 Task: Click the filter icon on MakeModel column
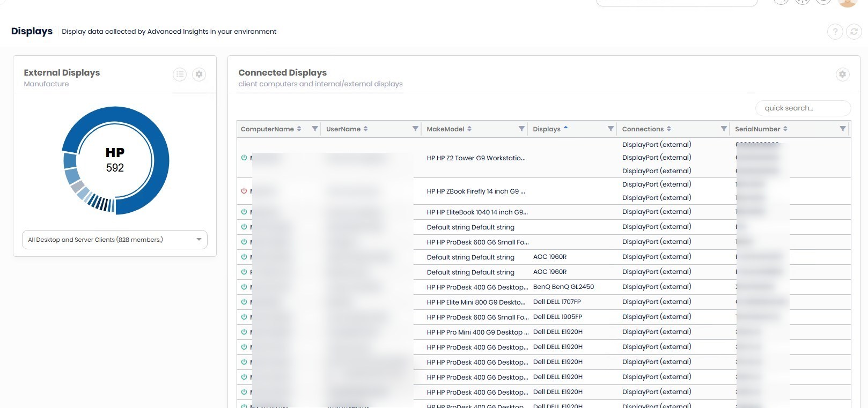[x=521, y=129]
